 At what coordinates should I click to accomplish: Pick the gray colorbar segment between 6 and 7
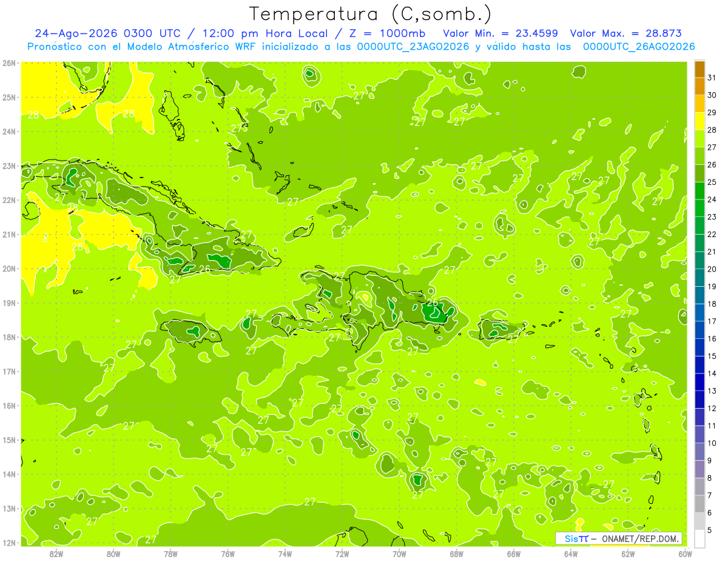pyautogui.click(x=699, y=503)
